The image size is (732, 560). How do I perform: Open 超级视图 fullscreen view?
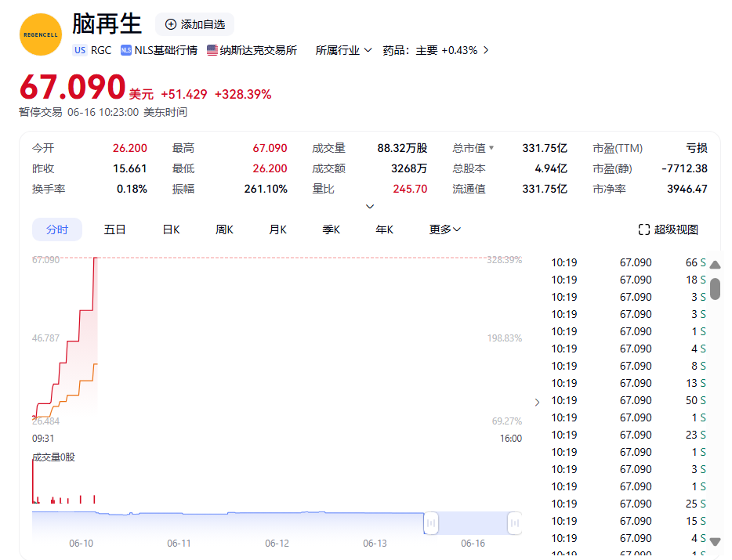pyautogui.click(x=668, y=229)
